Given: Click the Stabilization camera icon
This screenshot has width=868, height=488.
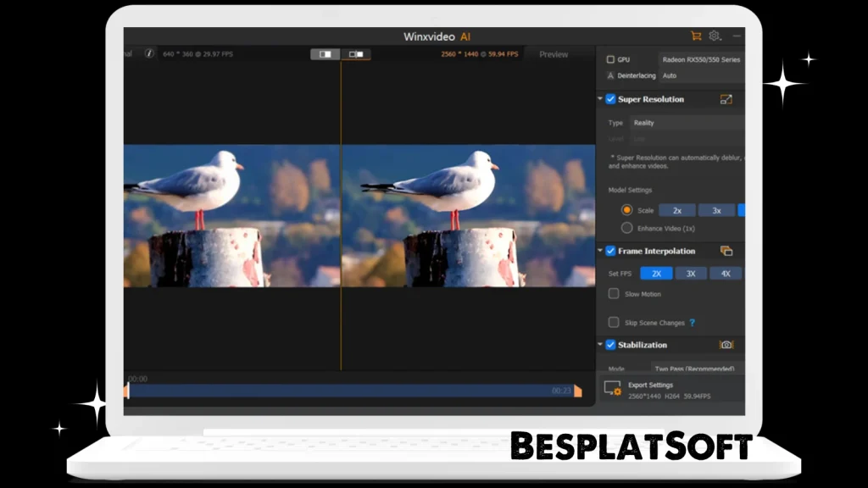Looking at the screenshot, I should click(x=726, y=344).
